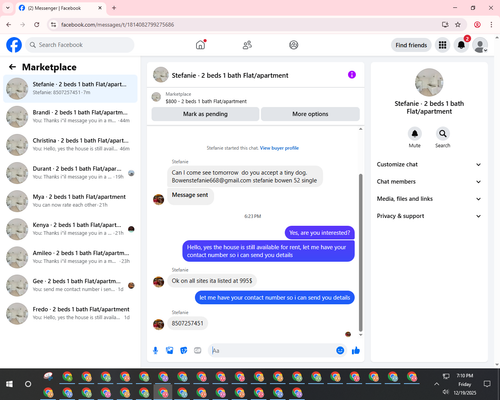Show hidden system tray icons
This screenshot has height=400, width=500.
coord(436,384)
